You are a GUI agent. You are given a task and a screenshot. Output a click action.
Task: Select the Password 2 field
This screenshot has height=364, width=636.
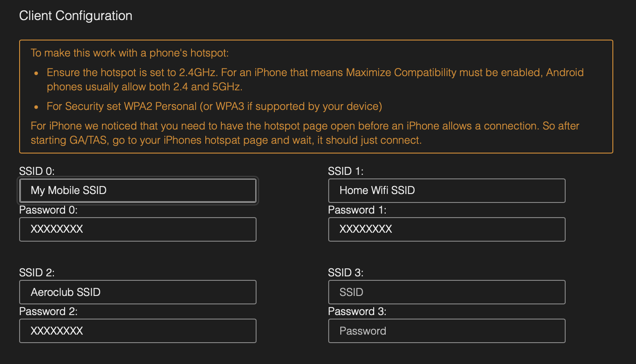click(138, 331)
